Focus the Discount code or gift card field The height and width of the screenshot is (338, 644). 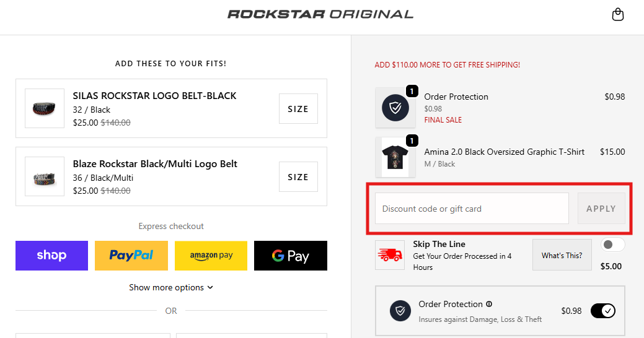472,209
